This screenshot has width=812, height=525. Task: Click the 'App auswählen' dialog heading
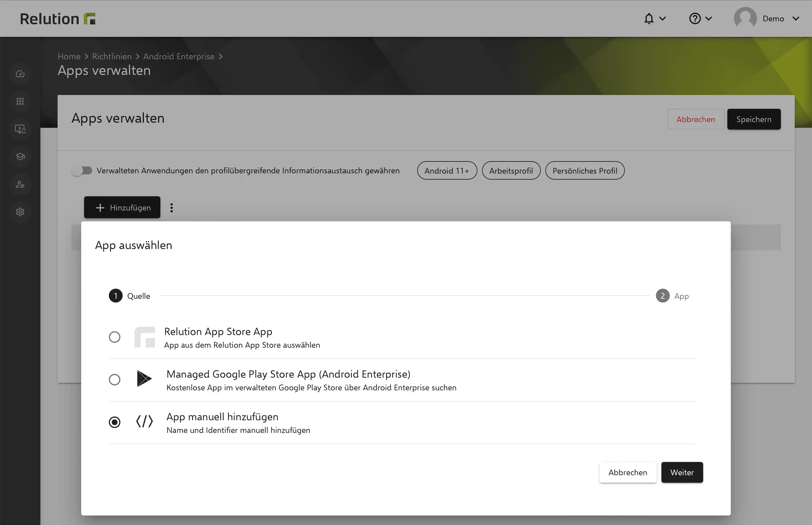pos(134,245)
